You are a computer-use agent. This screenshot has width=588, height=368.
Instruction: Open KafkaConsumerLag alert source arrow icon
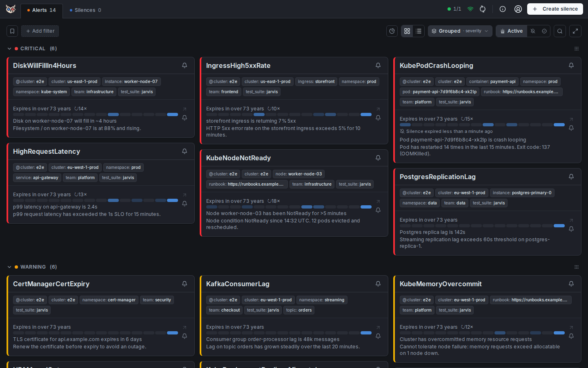click(378, 328)
